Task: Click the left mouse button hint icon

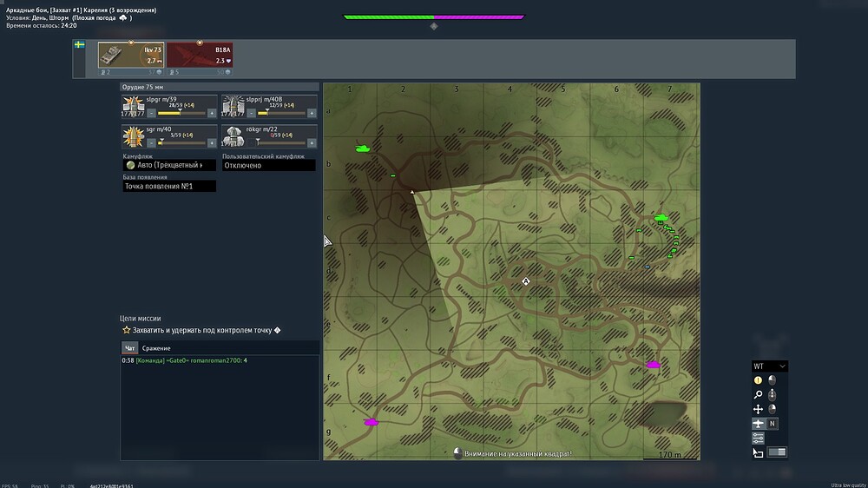Action: click(x=773, y=380)
